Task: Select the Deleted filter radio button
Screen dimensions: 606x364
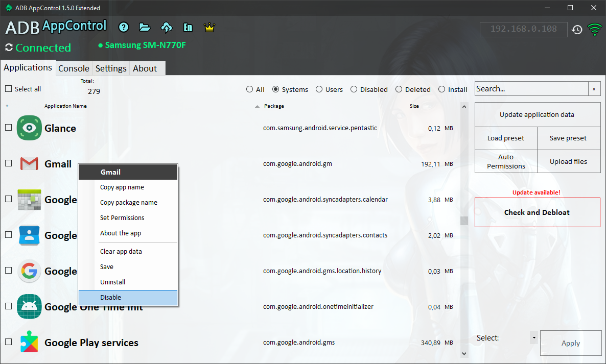Action: [x=399, y=89]
